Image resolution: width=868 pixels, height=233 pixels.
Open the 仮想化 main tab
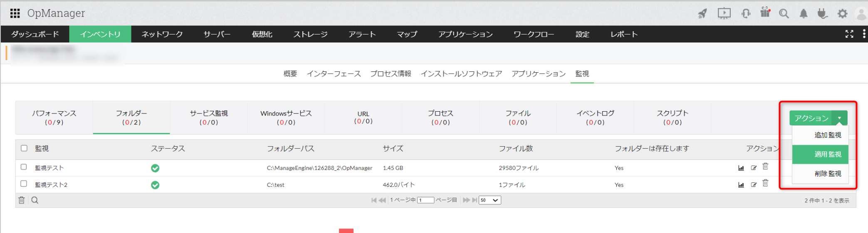point(262,34)
